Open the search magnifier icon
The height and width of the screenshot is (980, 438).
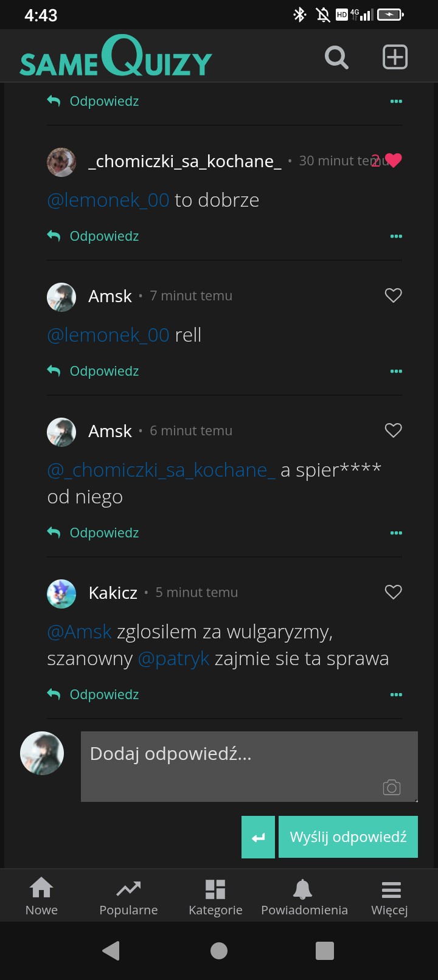click(336, 58)
